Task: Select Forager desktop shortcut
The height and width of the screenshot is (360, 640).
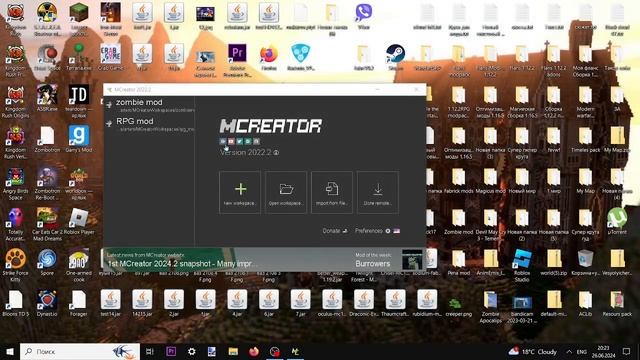Action: tap(79, 303)
